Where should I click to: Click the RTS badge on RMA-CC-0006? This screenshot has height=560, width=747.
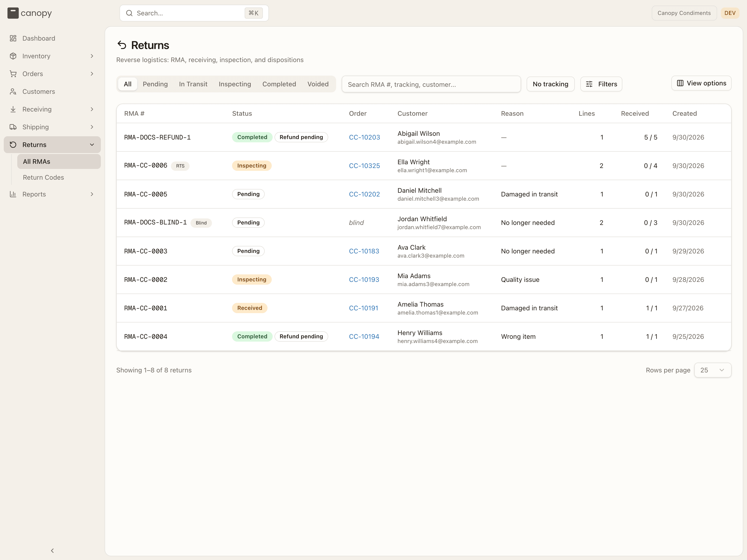pos(180,166)
